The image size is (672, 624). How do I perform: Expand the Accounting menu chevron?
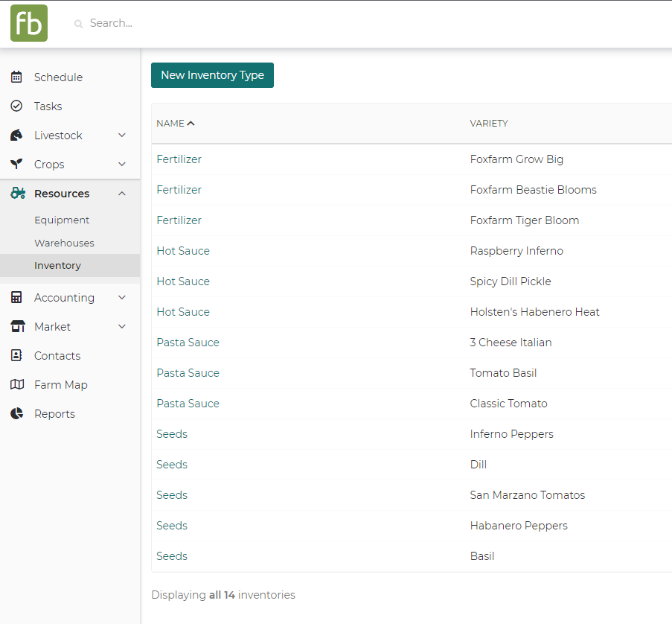[122, 298]
